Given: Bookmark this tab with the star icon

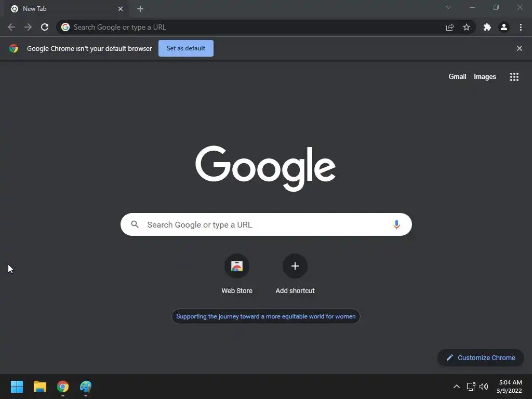Looking at the screenshot, I should pos(467,27).
